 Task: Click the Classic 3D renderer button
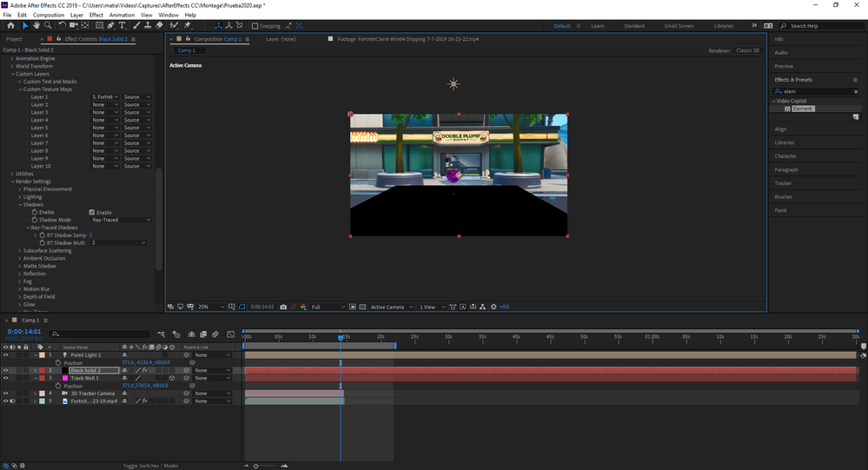click(x=748, y=50)
